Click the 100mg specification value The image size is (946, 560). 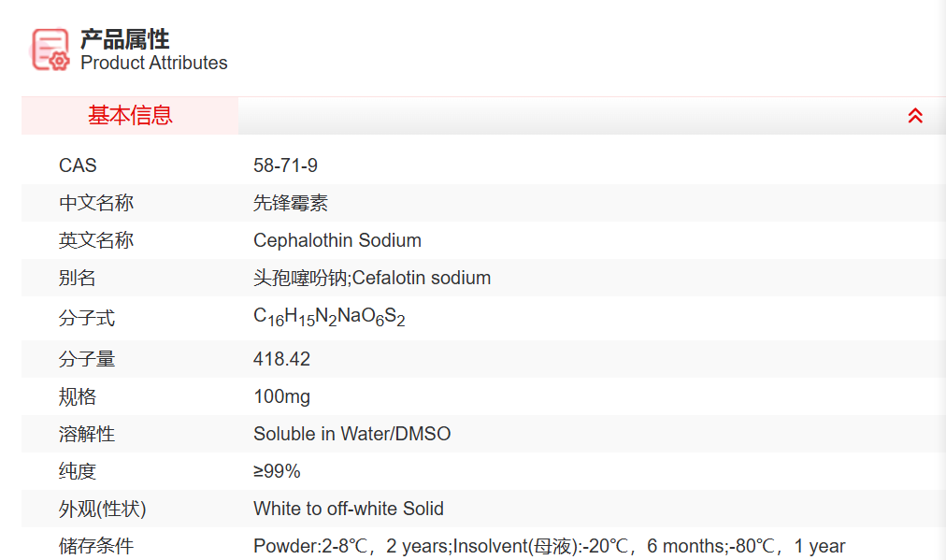pos(281,396)
